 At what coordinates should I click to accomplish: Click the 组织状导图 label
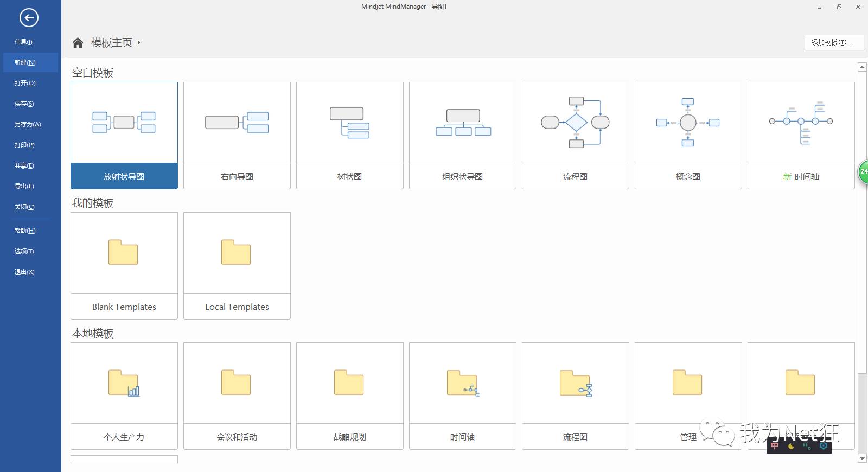coord(462,176)
